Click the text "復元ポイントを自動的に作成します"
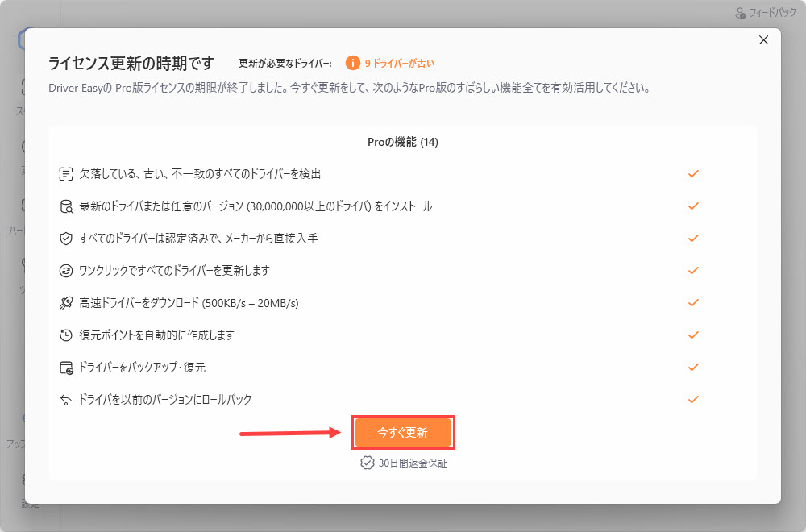 [x=157, y=335]
